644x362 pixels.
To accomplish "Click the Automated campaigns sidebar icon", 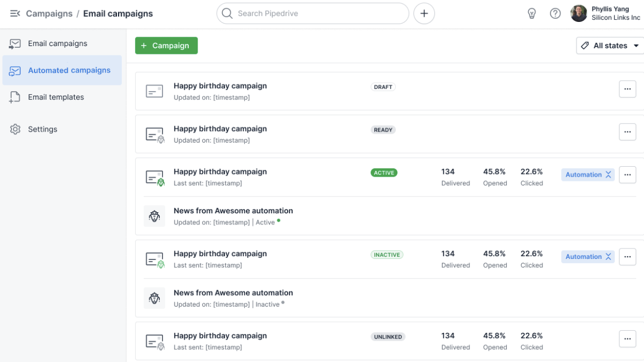I will coord(15,71).
